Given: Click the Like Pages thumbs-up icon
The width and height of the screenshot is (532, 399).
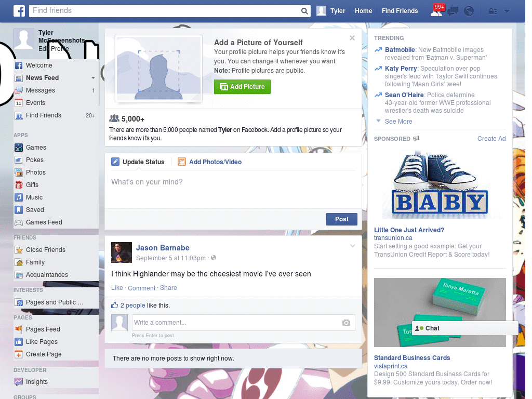Looking at the screenshot, I should tap(19, 342).
